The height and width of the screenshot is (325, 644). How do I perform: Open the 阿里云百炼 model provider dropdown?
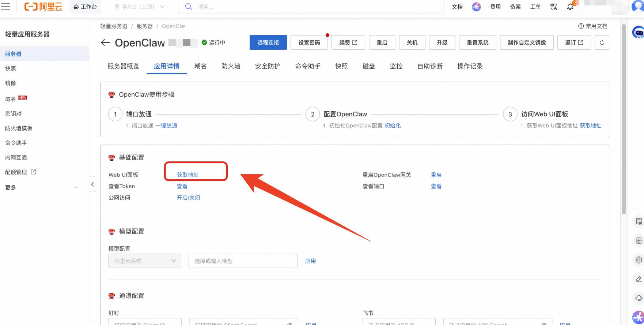pos(145,261)
